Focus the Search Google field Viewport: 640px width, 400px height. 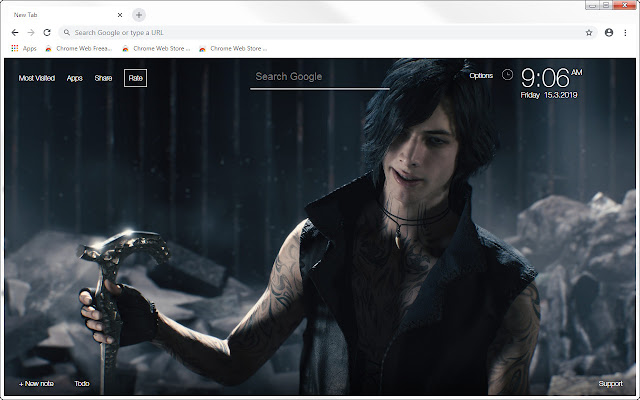[x=320, y=78]
